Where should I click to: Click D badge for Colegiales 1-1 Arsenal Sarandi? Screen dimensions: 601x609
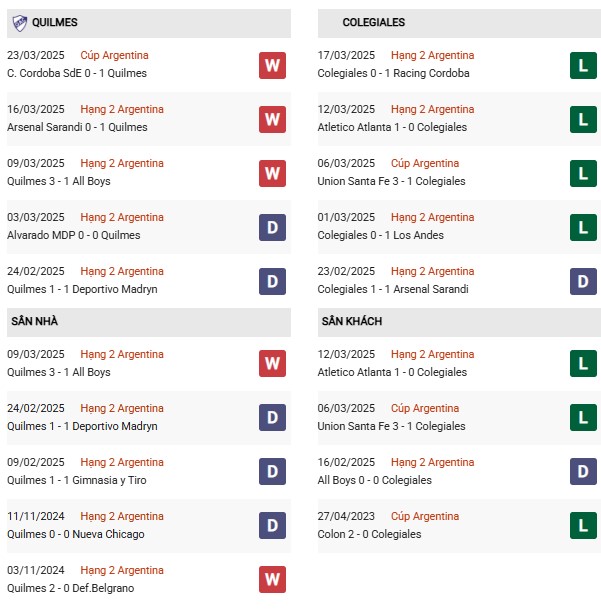[x=583, y=281]
